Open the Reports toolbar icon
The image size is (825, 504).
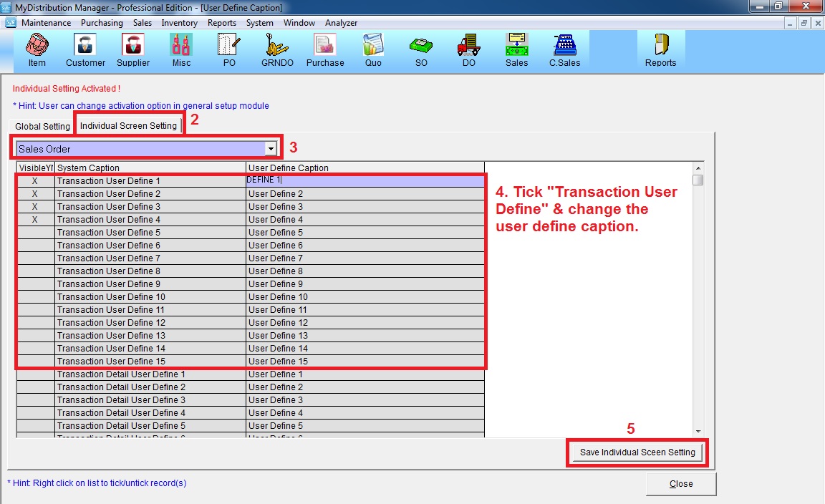click(x=660, y=50)
